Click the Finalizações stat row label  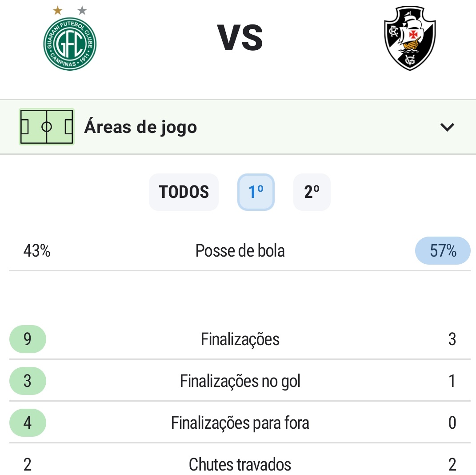click(x=240, y=339)
